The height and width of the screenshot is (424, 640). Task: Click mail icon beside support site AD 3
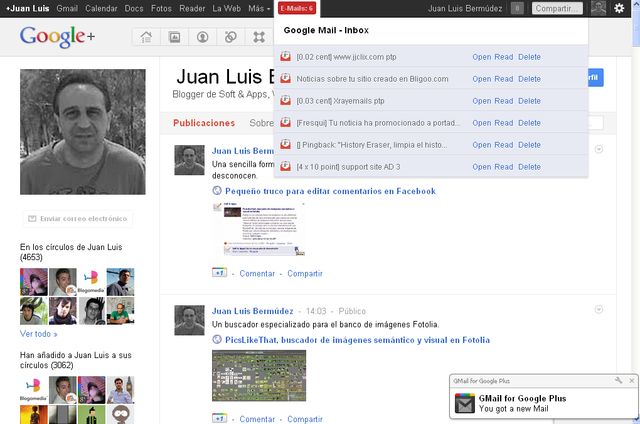point(286,166)
